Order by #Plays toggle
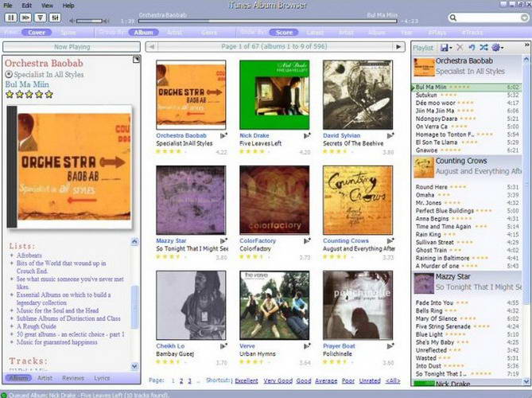 [437, 33]
